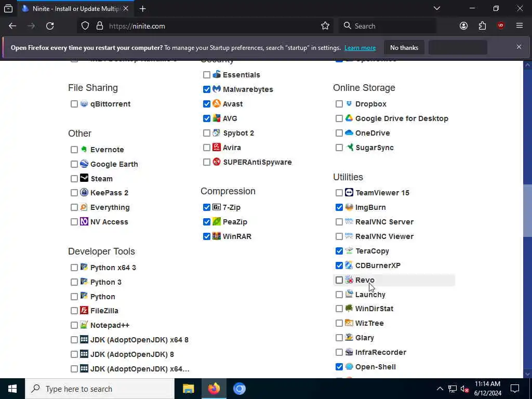Viewport: 532px width, 399px height.
Task: Check the InfraRecorder checkbox
Action: pos(339,352)
